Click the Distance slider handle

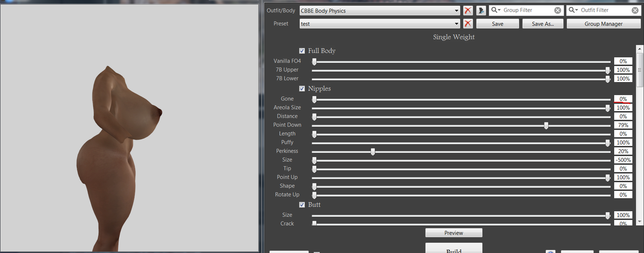(x=314, y=117)
